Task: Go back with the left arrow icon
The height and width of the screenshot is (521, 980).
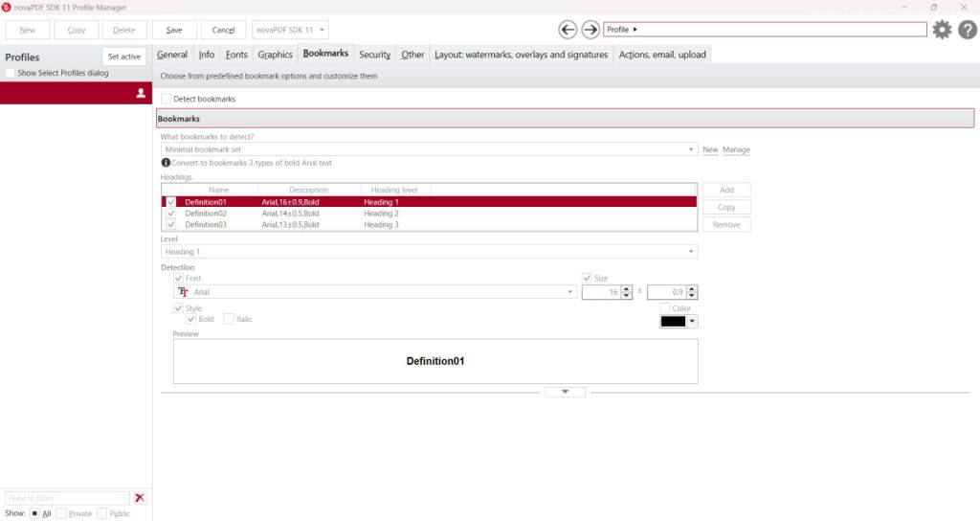Action: [x=568, y=30]
